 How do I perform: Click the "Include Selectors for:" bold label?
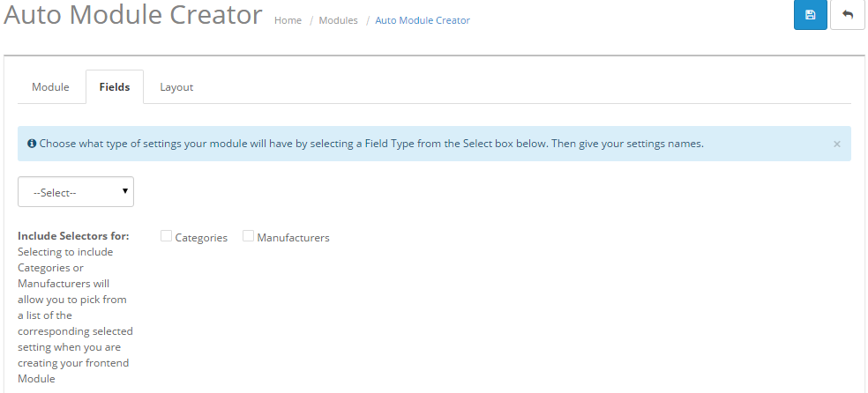73,236
